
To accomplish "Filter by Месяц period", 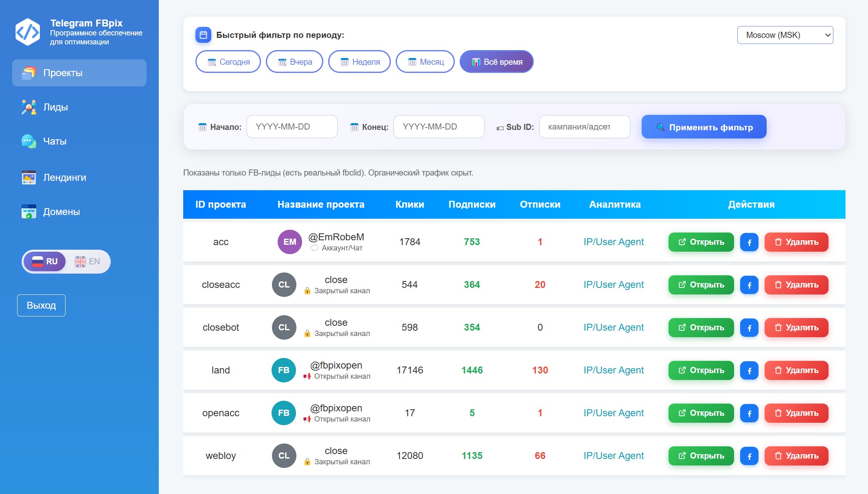I will coord(425,62).
